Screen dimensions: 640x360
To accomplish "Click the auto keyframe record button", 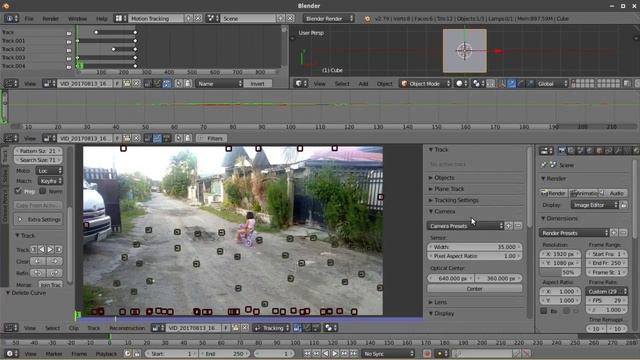I will click(x=427, y=353).
